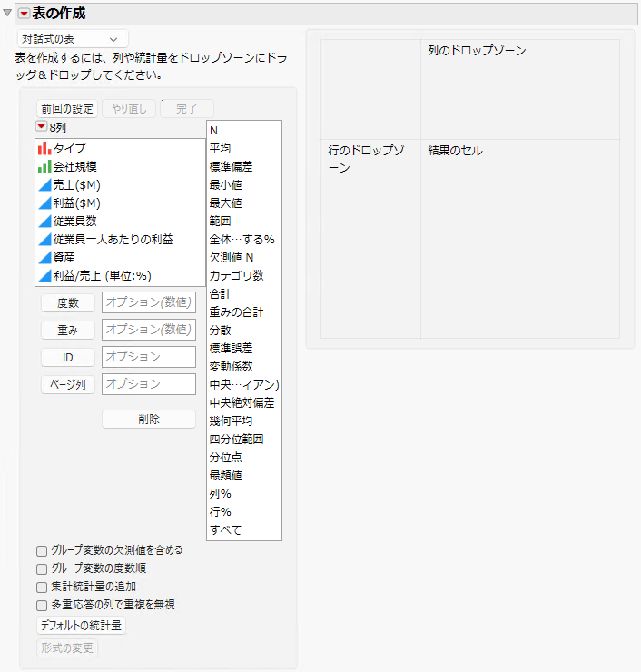Check 集計統計量の追加 option
The width and height of the screenshot is (641, 672).
pos(42,588)
